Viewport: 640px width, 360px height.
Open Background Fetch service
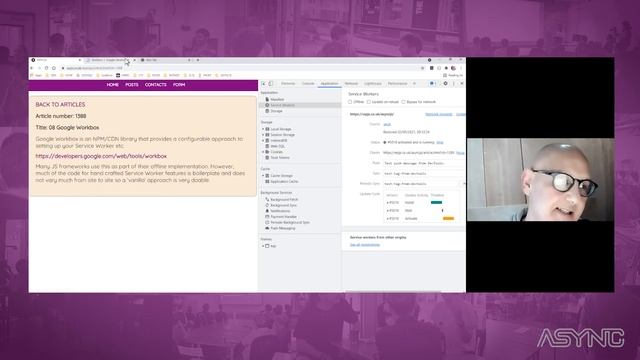pos(284,200)
